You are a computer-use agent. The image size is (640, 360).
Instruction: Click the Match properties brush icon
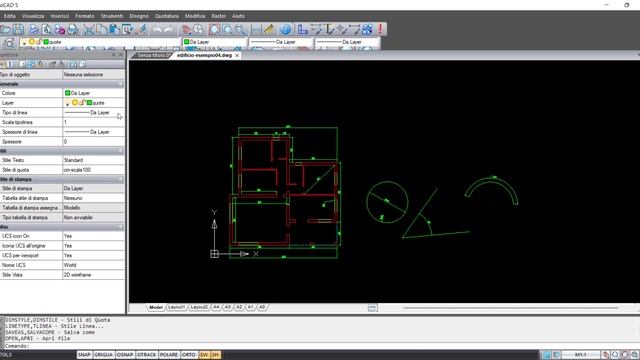click(x=142, y=29)
